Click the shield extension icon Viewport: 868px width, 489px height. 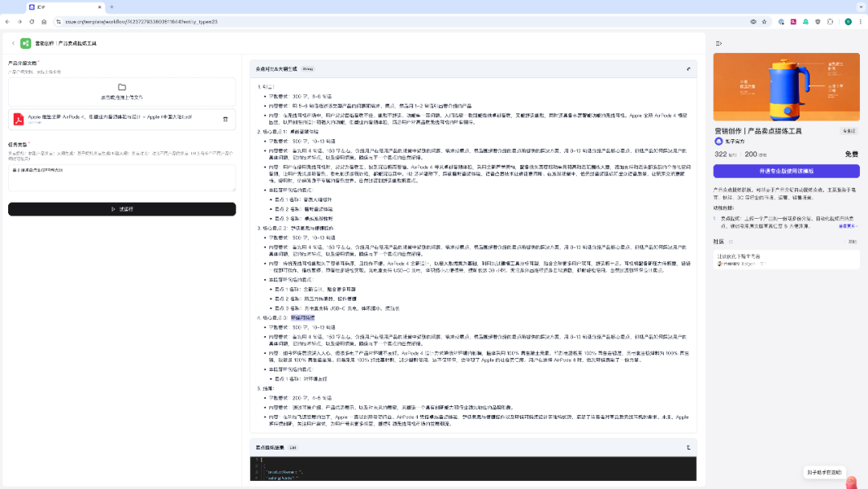click(817, 22)
